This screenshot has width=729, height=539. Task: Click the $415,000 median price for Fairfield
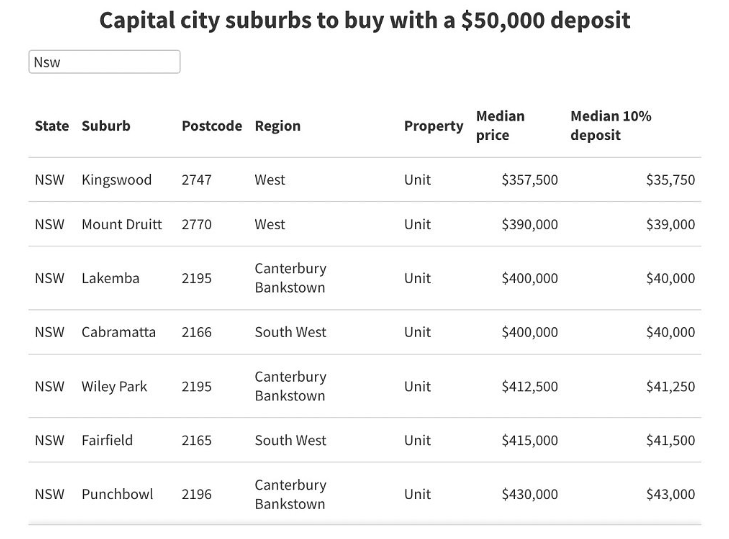530,440
